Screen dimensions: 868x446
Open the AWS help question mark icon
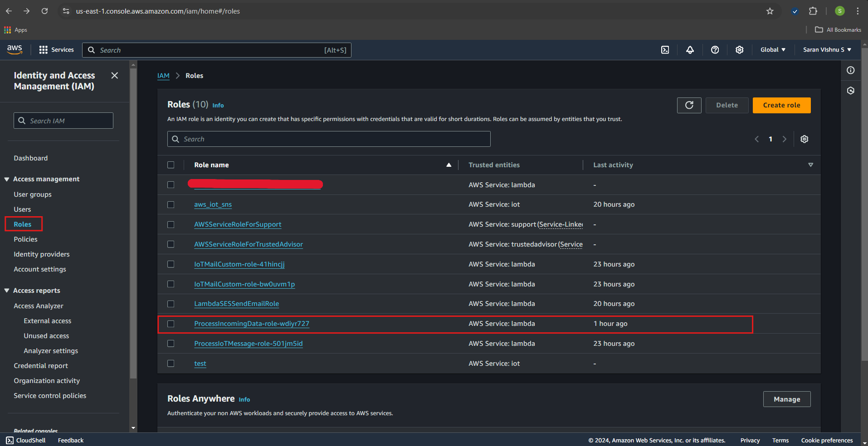coord(715,50)
